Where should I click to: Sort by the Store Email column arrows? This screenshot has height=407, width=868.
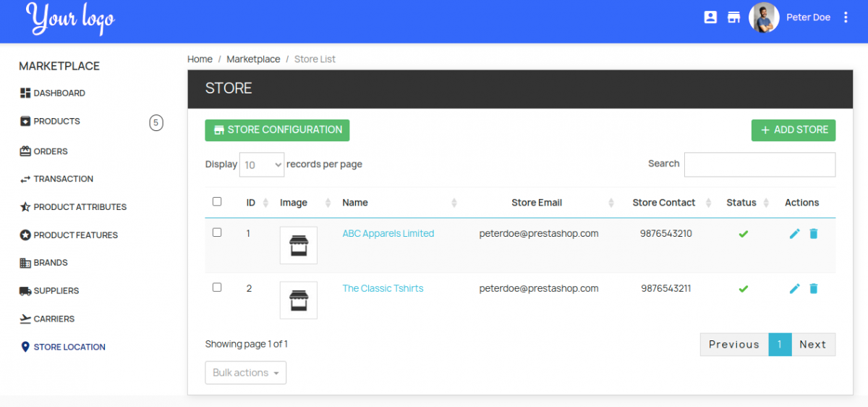(611, 204)
